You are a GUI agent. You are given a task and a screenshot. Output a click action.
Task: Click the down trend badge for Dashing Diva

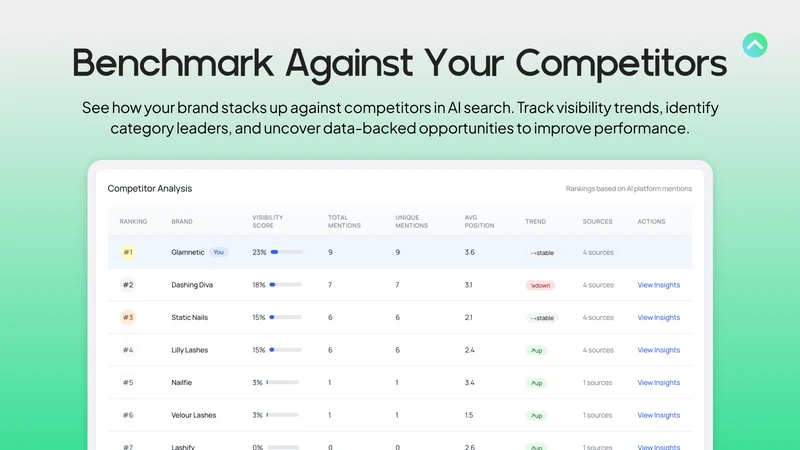540,285
